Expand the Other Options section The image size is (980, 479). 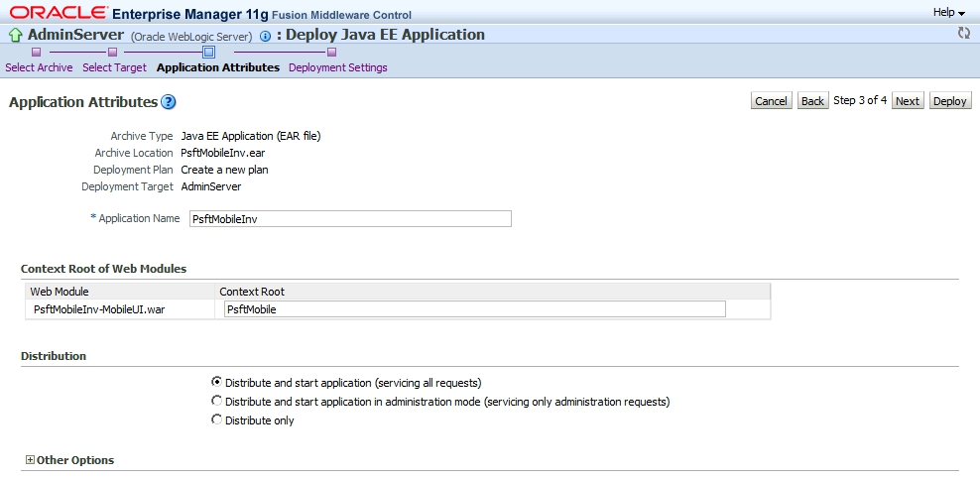[30, 459]
